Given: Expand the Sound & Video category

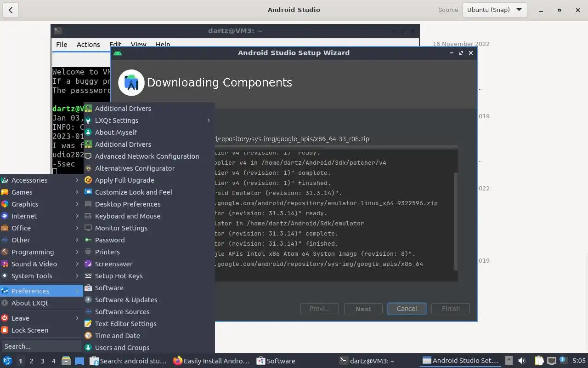Looking at the screenshot, I should [41, 264].
